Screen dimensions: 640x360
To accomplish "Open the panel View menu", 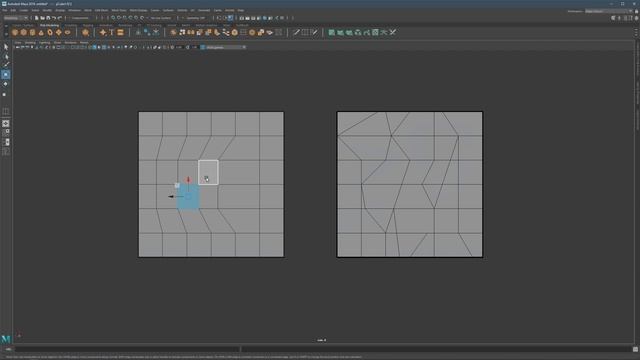I will pyautogui.click(x=18, y=42).
